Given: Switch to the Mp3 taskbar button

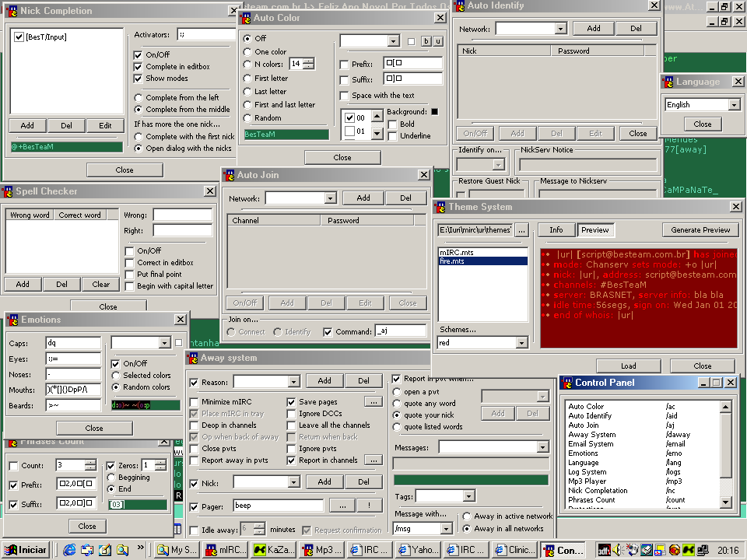Looking at the screenshot, I should pyautogui.click(x=321, y=550).
